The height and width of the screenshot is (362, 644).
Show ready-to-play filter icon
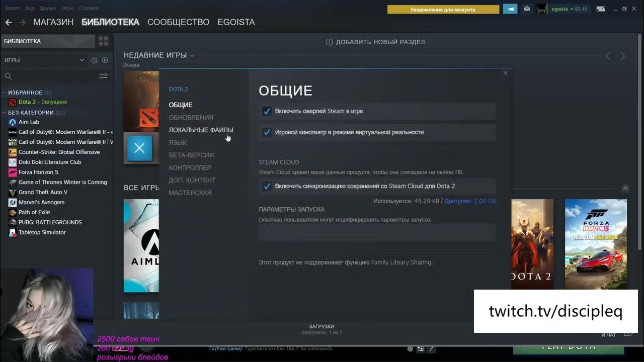point(105,60)
